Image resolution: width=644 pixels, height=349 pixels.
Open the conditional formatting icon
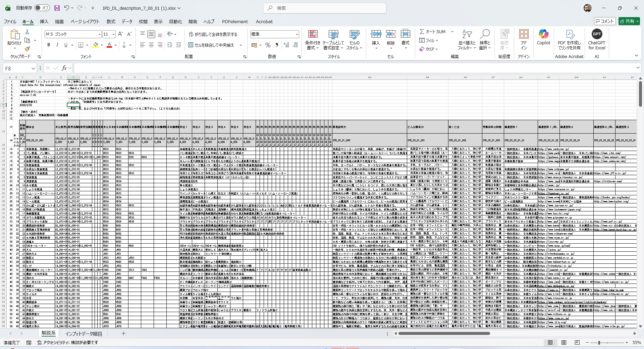tap(313, 35)
